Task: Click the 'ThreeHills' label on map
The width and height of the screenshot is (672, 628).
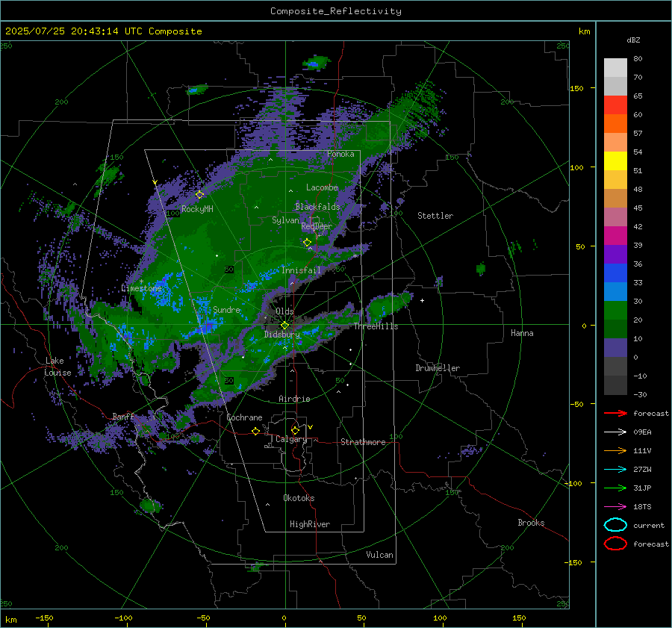Action: 376,326
